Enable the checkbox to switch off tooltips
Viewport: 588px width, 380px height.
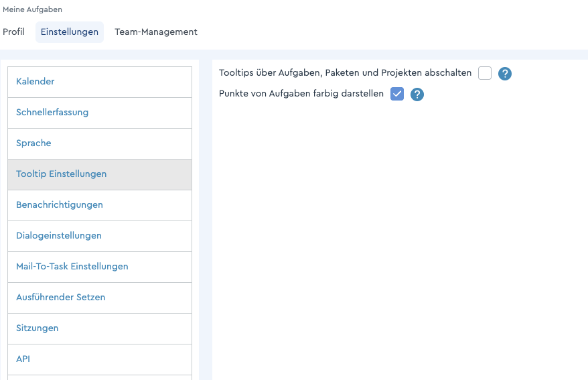(x=485, y=73)
